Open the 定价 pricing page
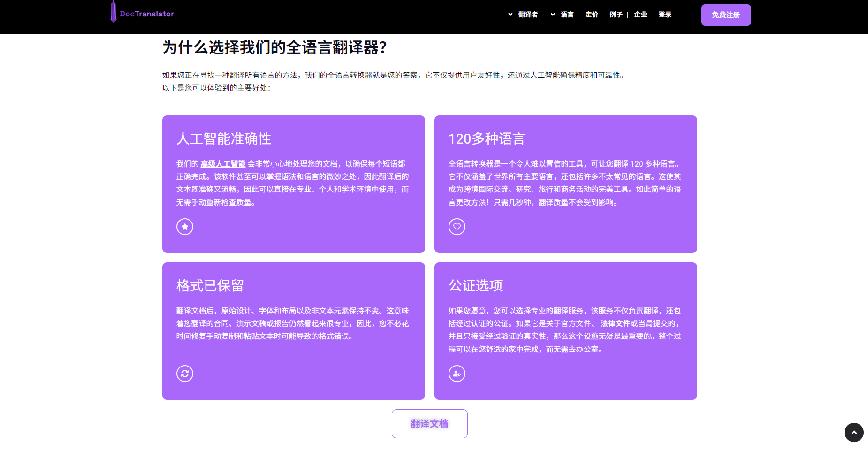868x466 pixels. (x=592, y=15)
